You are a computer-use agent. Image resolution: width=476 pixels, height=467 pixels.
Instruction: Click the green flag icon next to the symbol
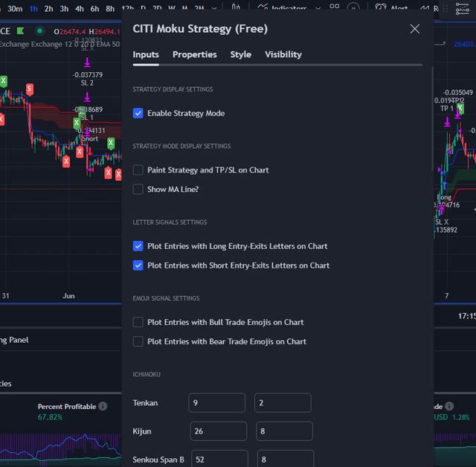[x=21, y=30]
